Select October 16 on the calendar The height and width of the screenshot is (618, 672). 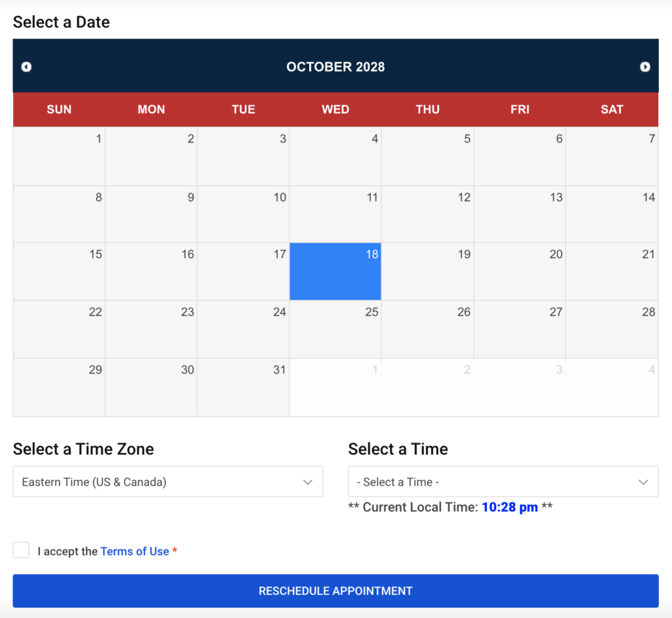[x=151, y=272]
